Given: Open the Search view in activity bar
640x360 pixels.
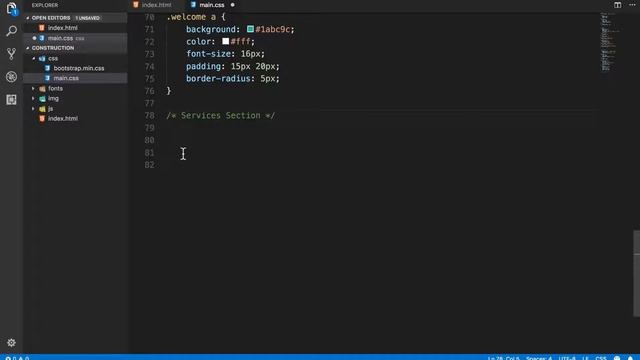Looking at the screenshot, I should (x=11, y=31).
